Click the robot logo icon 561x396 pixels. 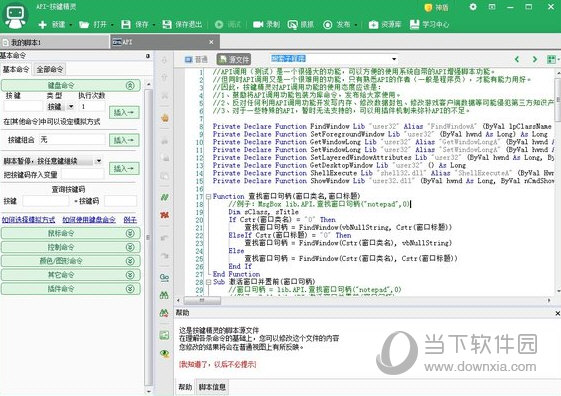click(15, 16)
